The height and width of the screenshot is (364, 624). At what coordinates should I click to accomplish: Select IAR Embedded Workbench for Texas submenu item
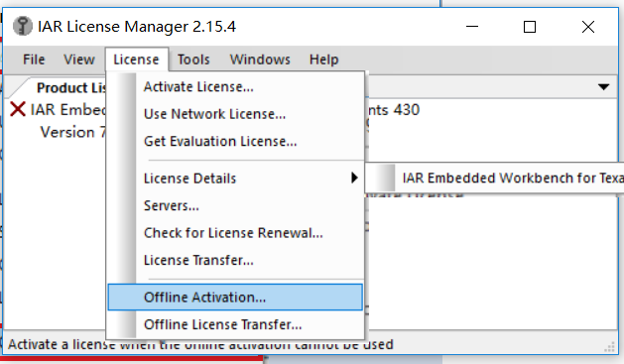(x=495, y=178)
